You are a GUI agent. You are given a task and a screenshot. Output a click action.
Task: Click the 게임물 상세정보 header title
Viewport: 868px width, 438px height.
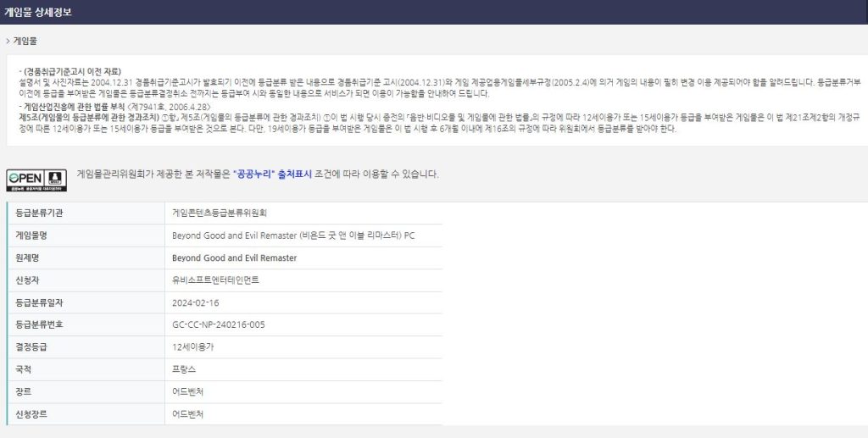click(x=37, y=12)
